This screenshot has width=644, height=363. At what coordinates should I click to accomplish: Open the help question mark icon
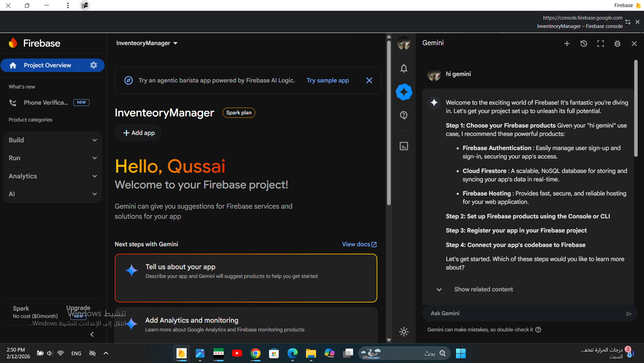(x=404, y=115)
